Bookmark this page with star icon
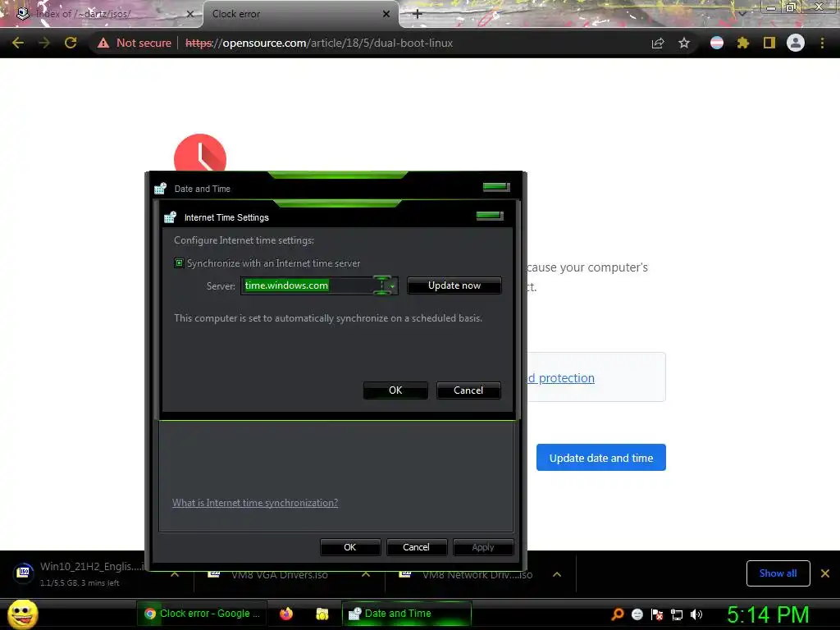Image resolution: width=840 pixels, height=630 pixels. [684, 43]
